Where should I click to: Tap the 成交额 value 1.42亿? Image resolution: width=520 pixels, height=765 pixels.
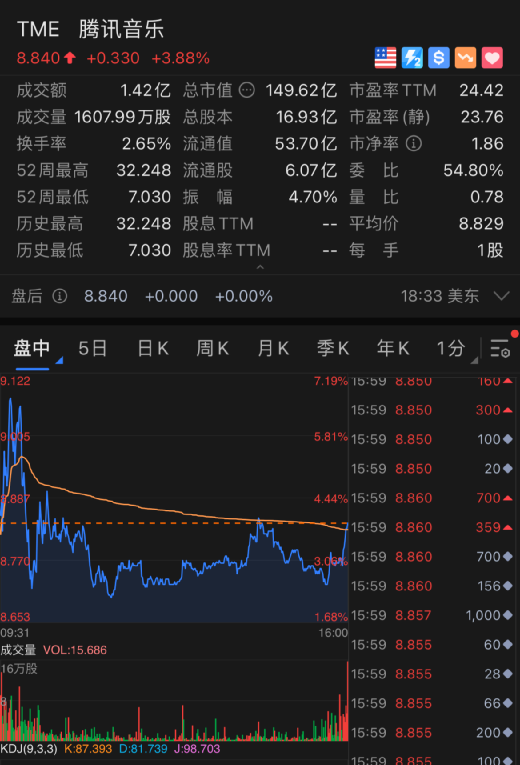click(x=145, y=90)
